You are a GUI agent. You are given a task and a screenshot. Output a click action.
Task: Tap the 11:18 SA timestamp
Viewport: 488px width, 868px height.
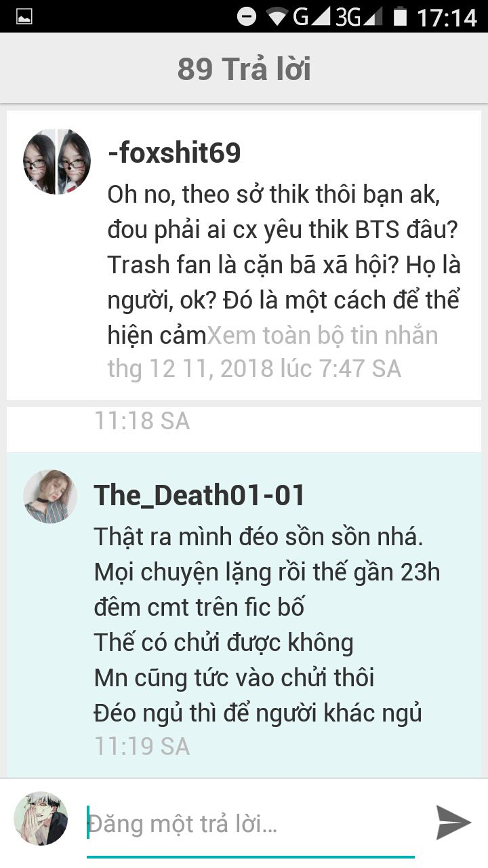click(142, 420)
